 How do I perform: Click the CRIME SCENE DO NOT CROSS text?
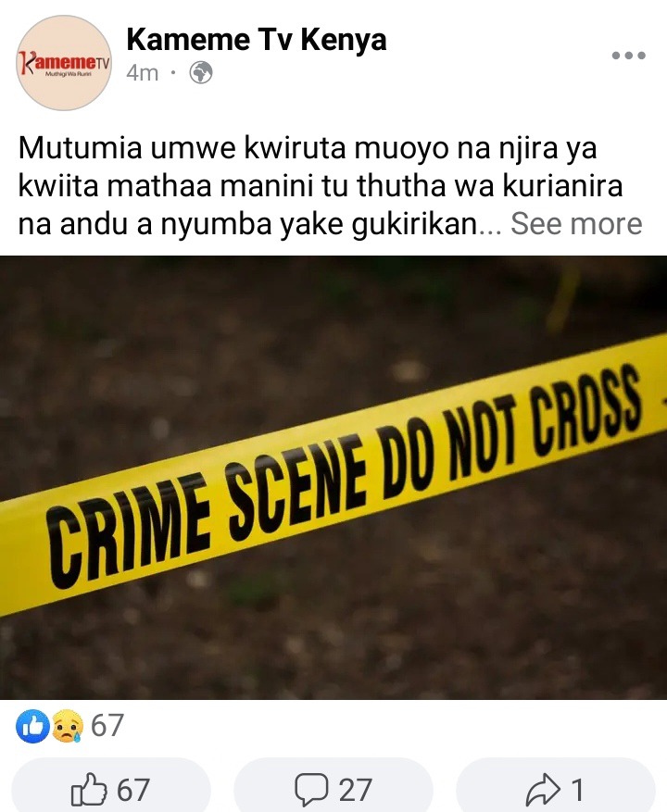(x=345, y=478)
